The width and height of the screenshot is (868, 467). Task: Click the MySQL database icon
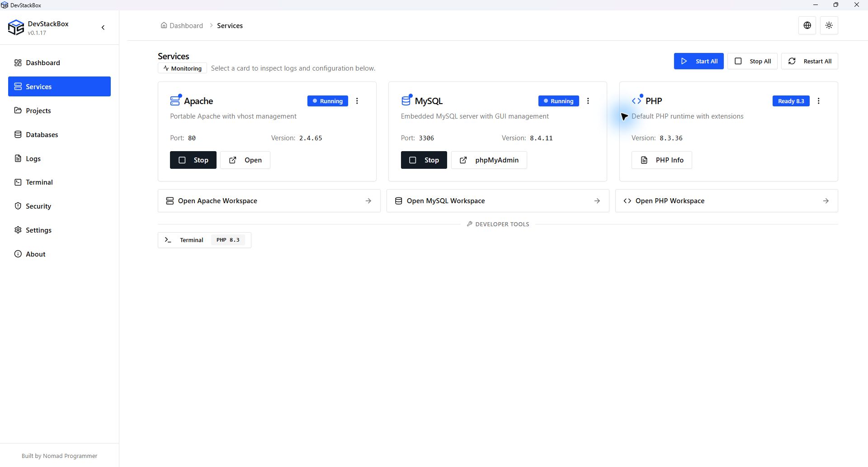coord(406,100)
